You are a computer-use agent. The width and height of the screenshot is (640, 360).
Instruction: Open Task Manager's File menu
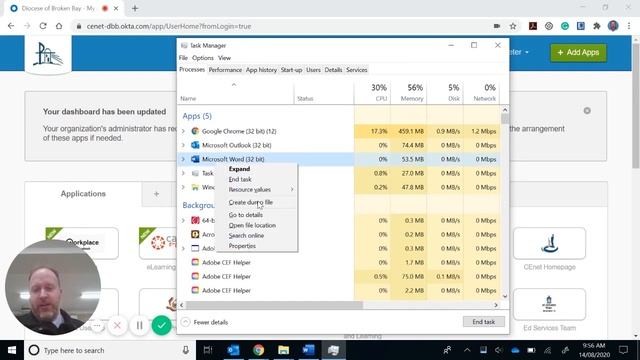click(183, 58)
